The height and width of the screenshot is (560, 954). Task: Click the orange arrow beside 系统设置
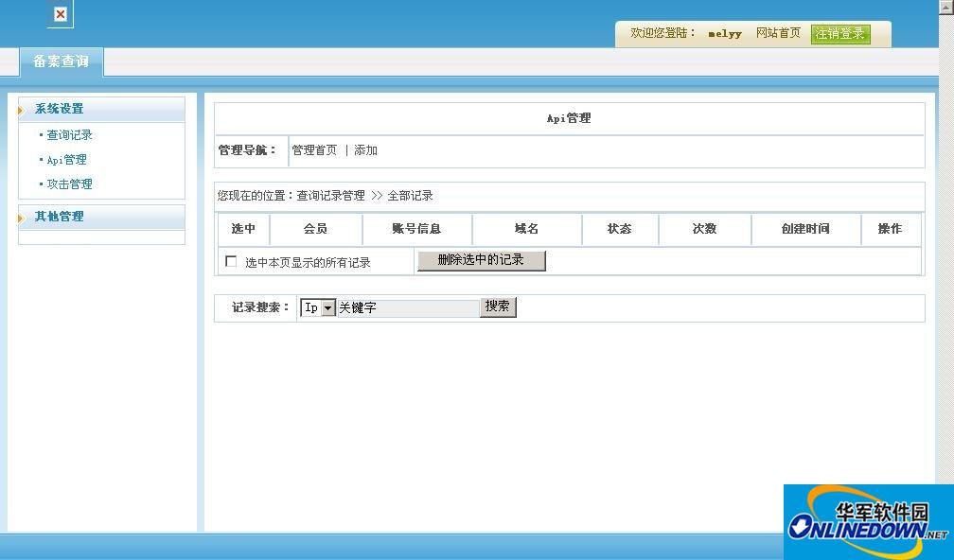click(x=20, y=111)
